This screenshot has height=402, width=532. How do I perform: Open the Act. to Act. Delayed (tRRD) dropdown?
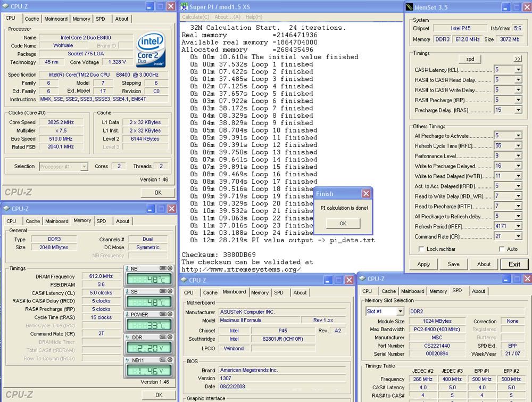[x=518, y=186]
